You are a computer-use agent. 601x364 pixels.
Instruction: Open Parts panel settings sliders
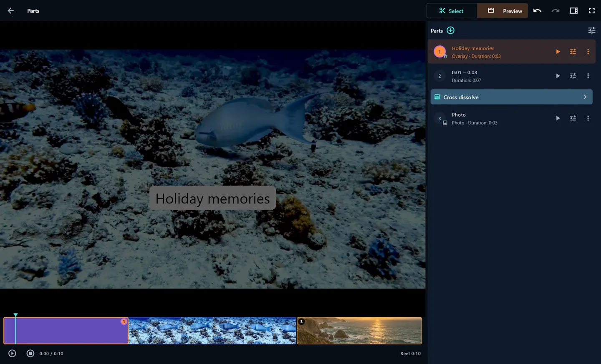[591, 30]
